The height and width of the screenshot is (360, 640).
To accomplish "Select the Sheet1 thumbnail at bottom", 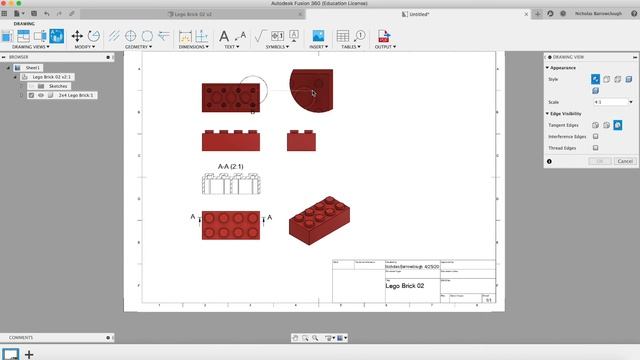I will coord(11,354).
